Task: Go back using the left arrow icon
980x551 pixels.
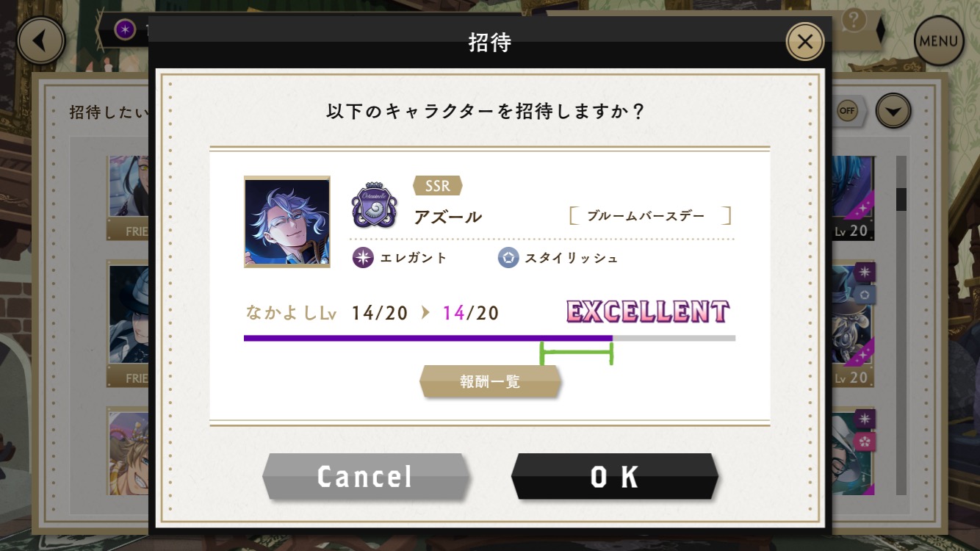Action: point(41,41)
